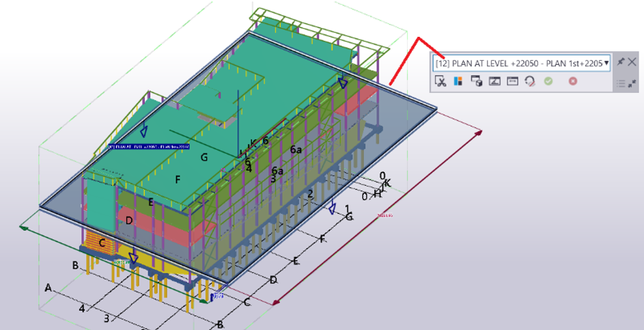This screenshot has height=330, width=644.
Task: Click the highlighted blue view label on the roof
Action: pyautogui.click(x=149, y=146)
